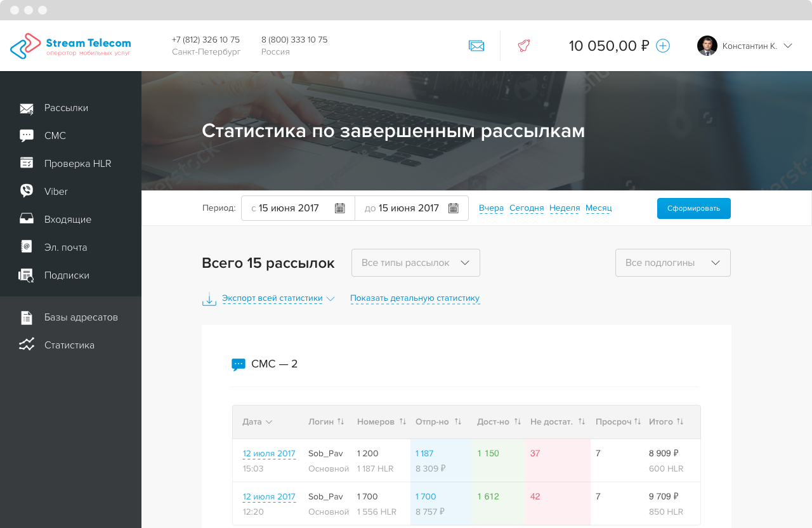Viewport: 812px width, 528px height.
Task: Sort by Итого column arrows
Action: click(x=680, y=422)
